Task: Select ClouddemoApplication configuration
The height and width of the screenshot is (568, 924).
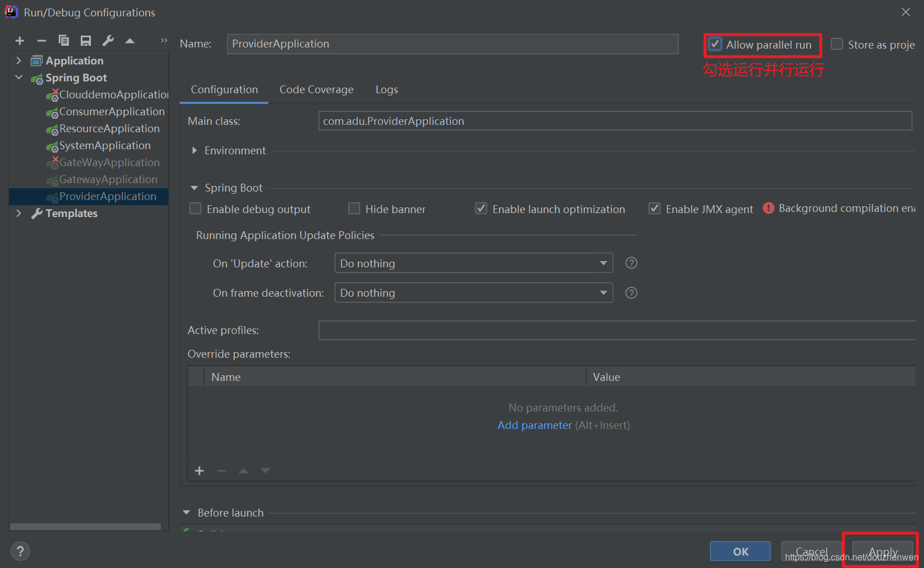Action: pyautogui.click(x=107, y=94)
